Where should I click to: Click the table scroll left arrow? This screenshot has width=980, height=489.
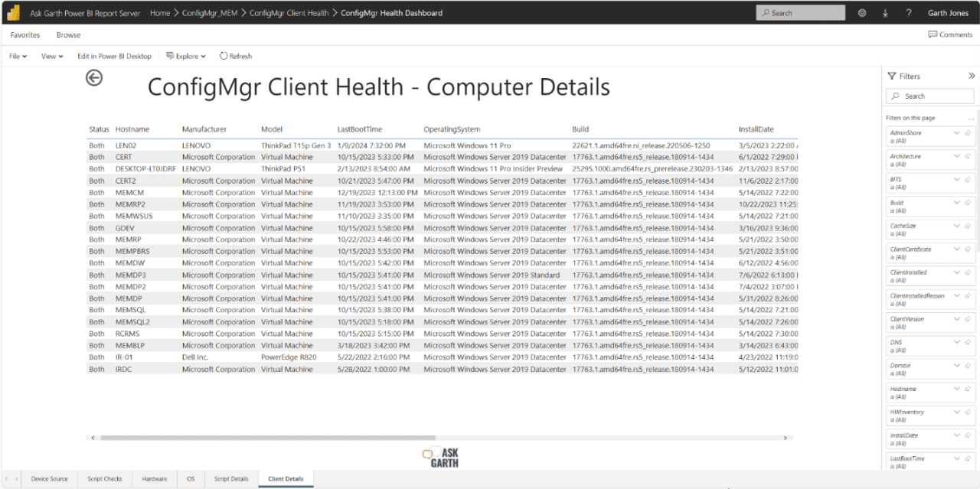(x=93, y=438)
